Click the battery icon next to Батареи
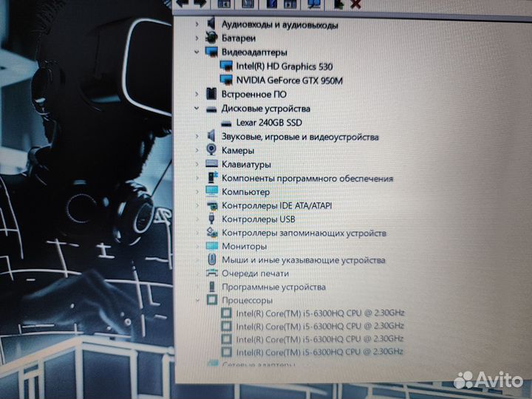 coord(211,38)
